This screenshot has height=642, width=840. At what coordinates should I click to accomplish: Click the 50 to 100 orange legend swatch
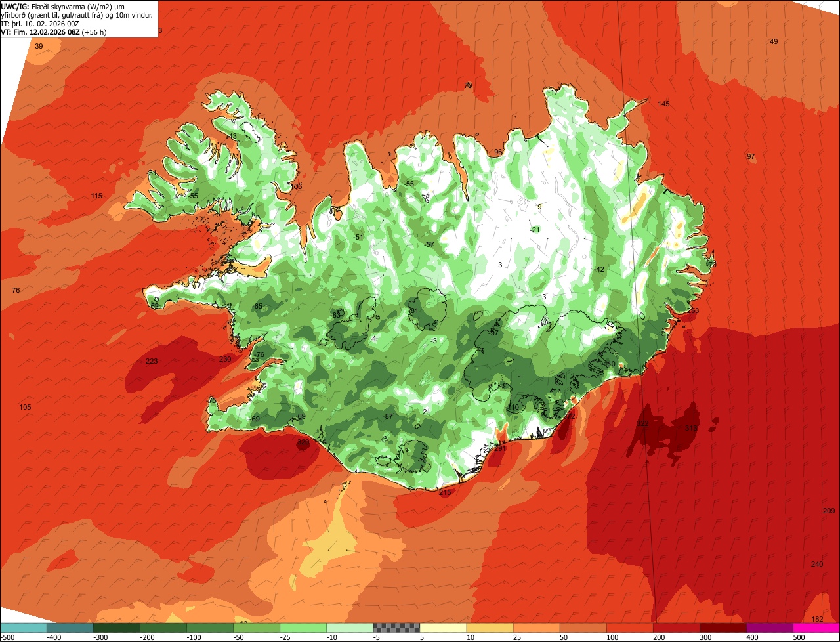tap(583, 628)
